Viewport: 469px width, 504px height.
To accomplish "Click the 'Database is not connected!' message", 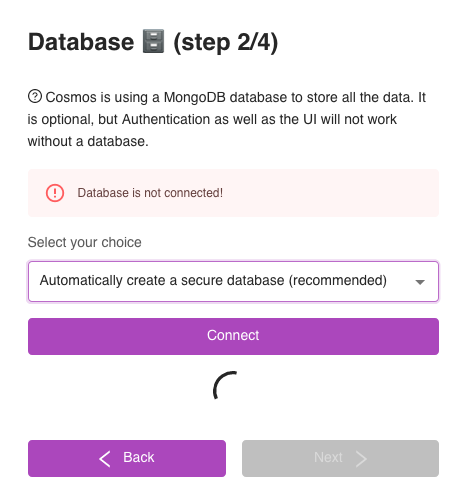I will pos(150,193).
